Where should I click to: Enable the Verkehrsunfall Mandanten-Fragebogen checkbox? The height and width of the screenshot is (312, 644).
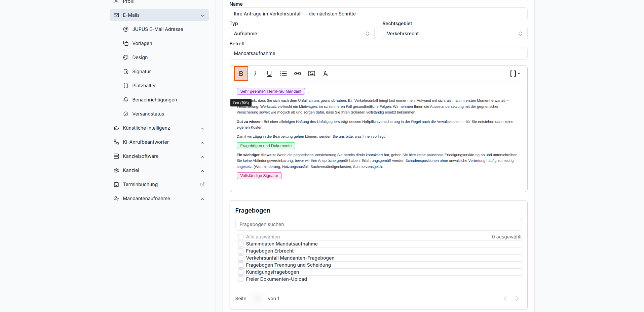click(x=241, y=258)
